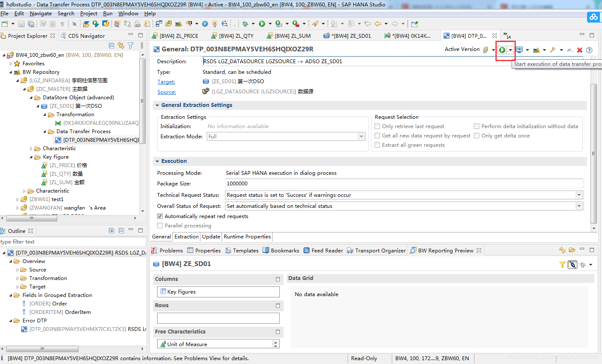602x364 pixels.
Task: Click the green Run icon in main toolbar
Action: 262,24
